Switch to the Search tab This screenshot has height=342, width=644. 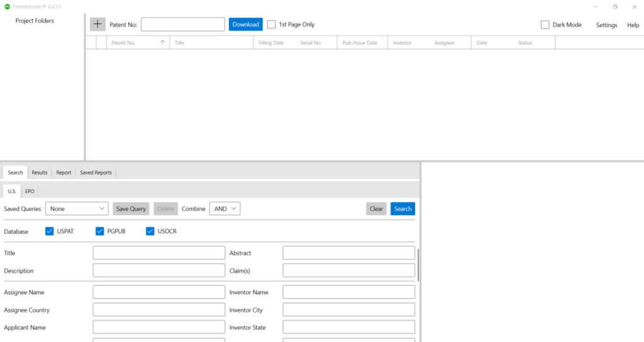(15, 172)
